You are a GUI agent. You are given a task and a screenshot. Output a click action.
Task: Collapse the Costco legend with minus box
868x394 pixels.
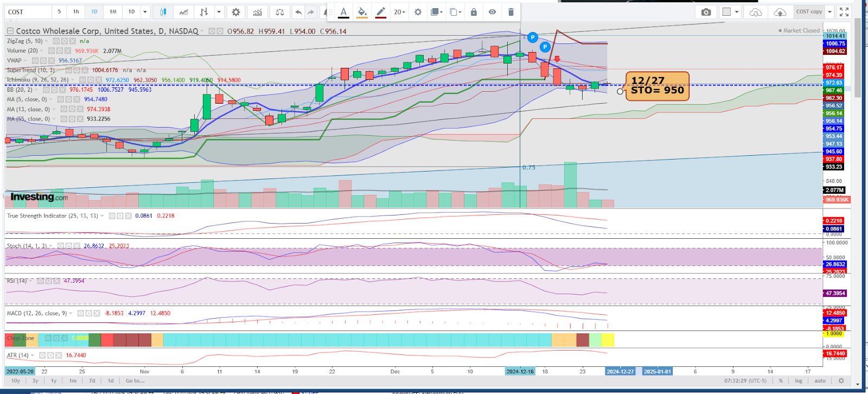pyautogui.click(x=10, y=31)
